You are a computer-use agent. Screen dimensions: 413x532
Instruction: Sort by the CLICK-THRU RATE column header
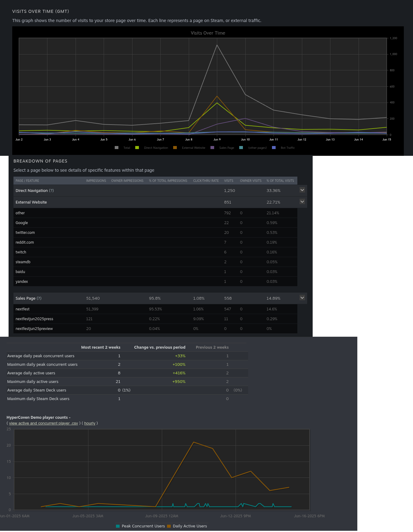point(206,181)
